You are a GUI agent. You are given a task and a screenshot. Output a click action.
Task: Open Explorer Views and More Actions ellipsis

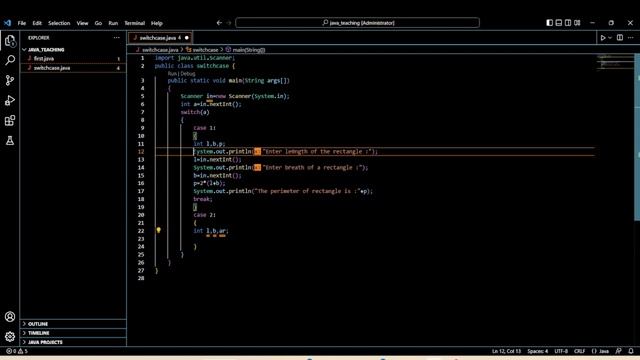117,38
